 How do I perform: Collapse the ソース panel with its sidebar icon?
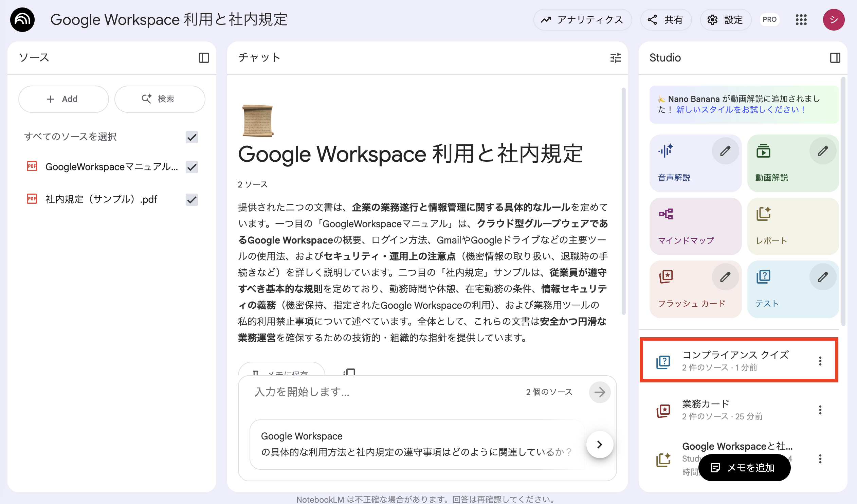[x=204, y=58]
